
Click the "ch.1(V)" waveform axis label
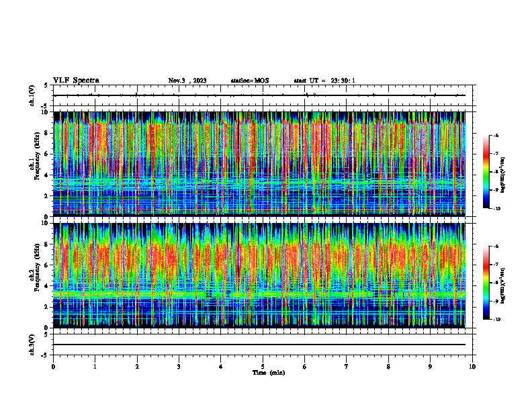32,95
